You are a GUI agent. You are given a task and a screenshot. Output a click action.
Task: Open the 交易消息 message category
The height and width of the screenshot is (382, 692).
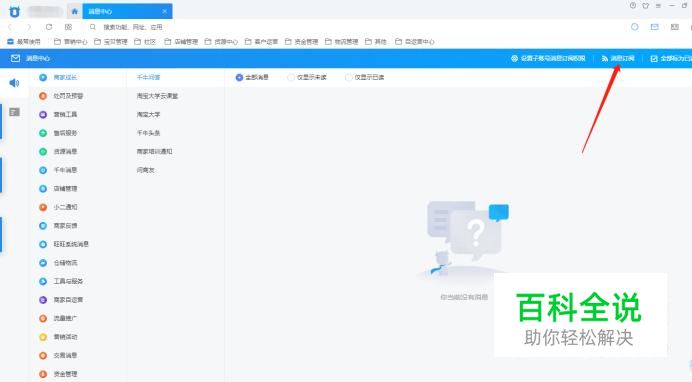click(x=65, y=355)
